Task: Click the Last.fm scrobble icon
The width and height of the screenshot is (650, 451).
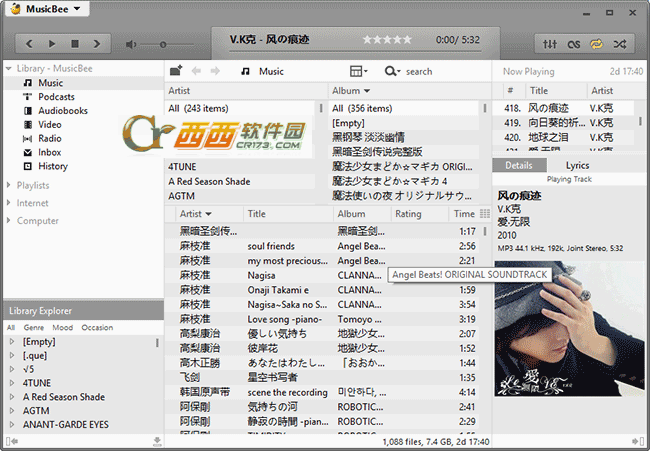Action: [573, 44]
